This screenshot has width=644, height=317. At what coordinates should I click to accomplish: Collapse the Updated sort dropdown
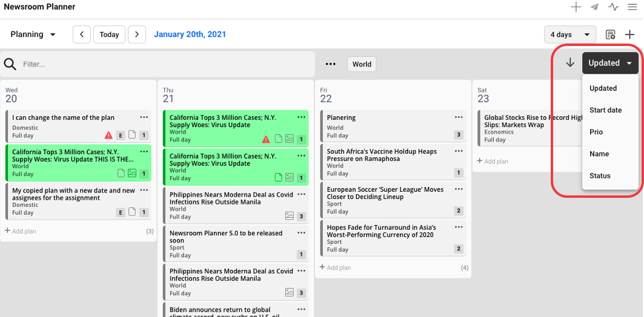[610, 63]
